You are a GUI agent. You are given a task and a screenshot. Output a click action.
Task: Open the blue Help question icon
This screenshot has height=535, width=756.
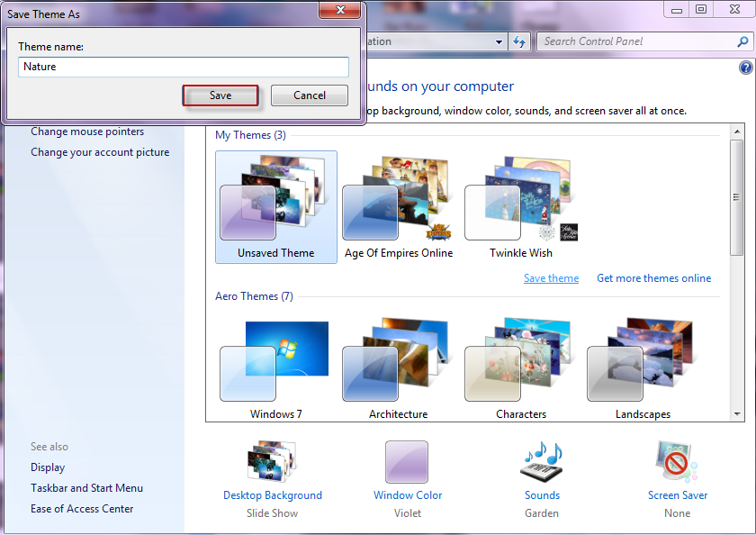745,68
